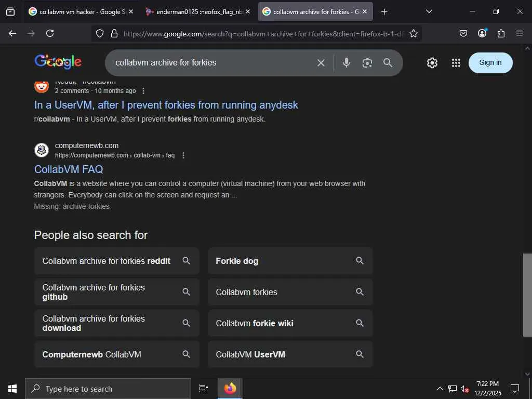Open the Extensions puzzle icon

tap(501, 33)
